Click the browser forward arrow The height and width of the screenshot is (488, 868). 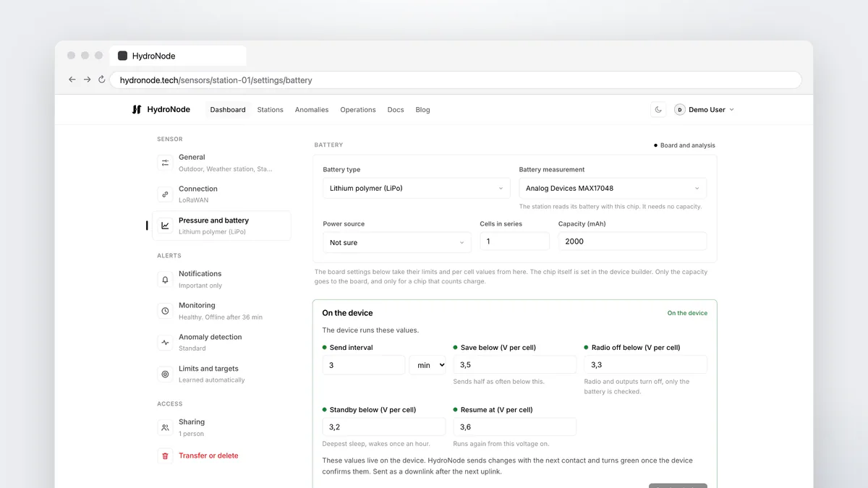pos(87,80)
